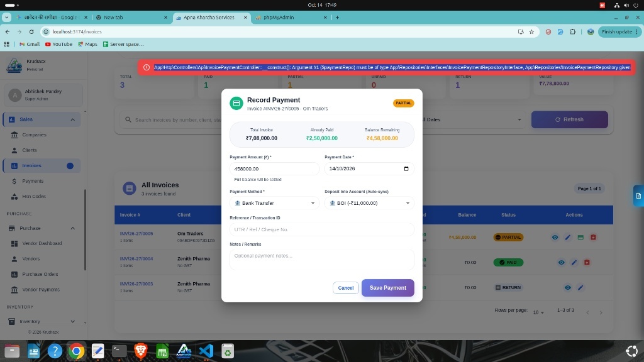Screen dimensions: 644x362
Task: Open Server space bookmark
Action: point(123,44)
